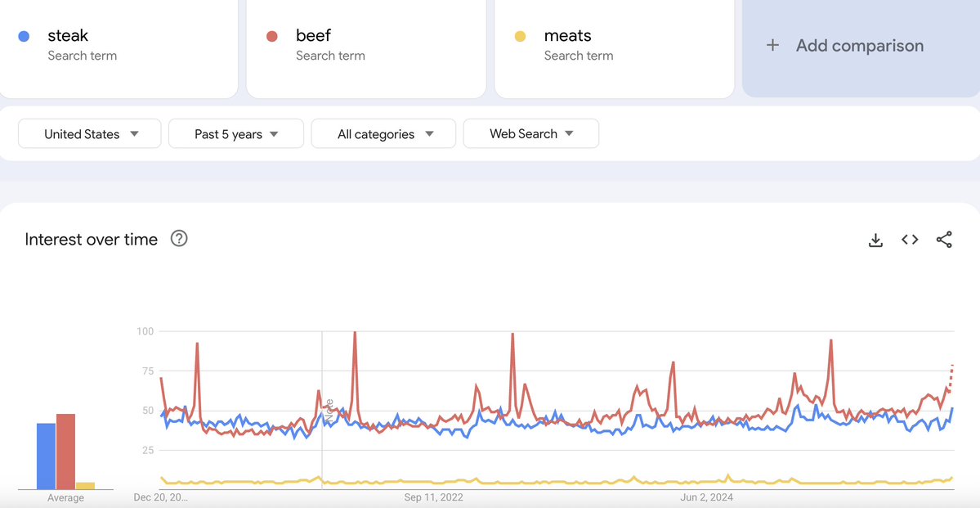Edit the steak search term

pyautogui.click(x=69, y=36)
